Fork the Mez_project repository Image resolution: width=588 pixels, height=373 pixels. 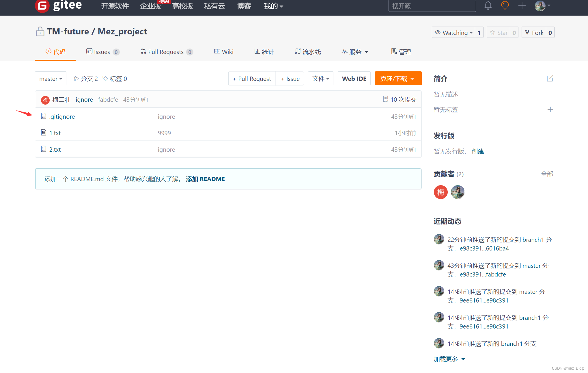pyautogui.click(x=534, y=33)
